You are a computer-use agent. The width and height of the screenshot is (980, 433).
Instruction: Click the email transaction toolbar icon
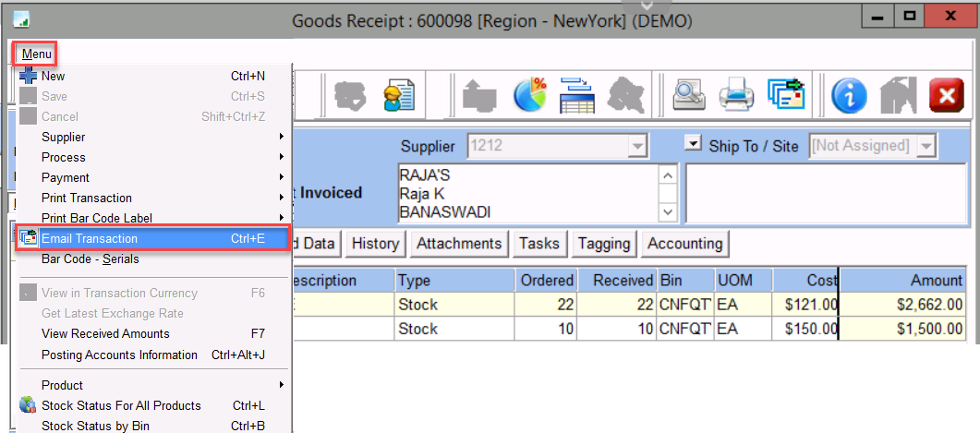coord(786,95)
